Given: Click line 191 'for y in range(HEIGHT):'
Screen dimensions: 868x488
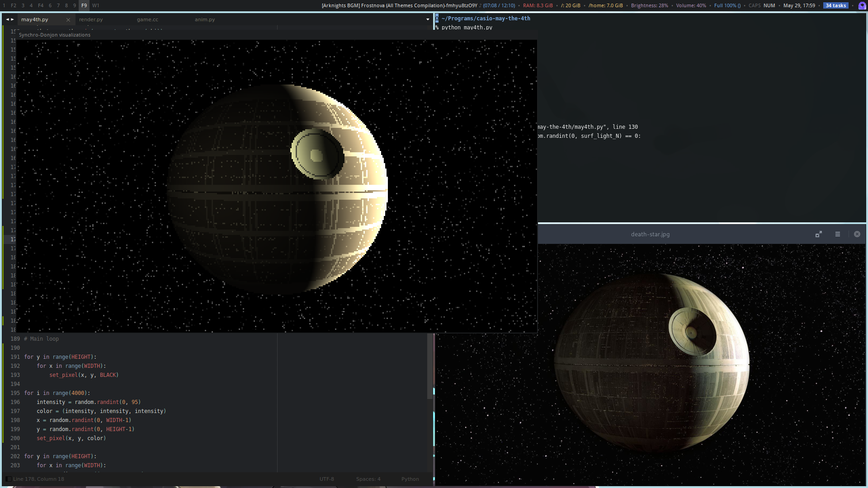Looking at the screenshot, I should (61, 357).
